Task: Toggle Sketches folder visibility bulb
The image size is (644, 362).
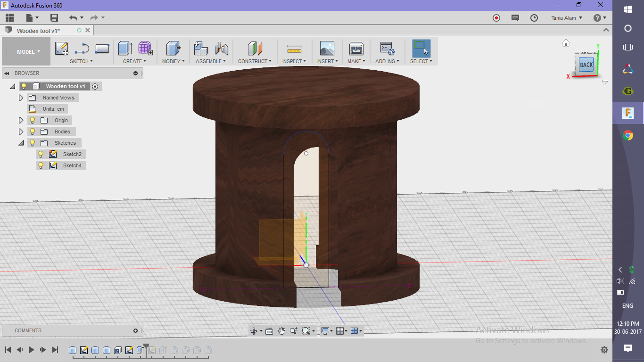Action: 33,143
